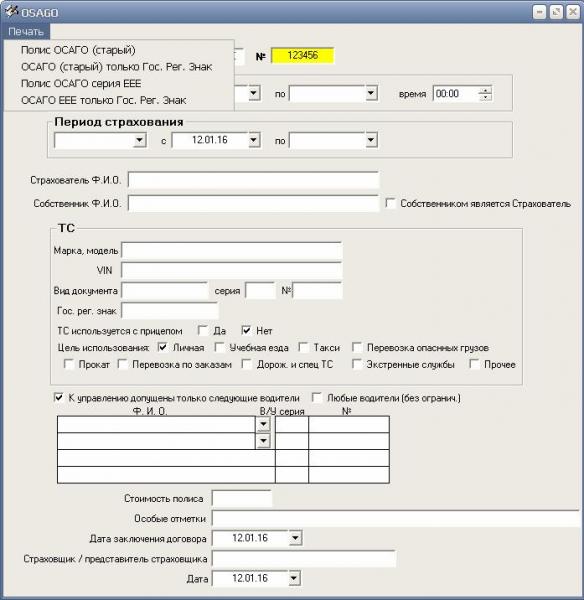The image size is (584, 600).
Task: Open first driver Ф.И.О. dropdown
Action: click(x=263, y=424)
